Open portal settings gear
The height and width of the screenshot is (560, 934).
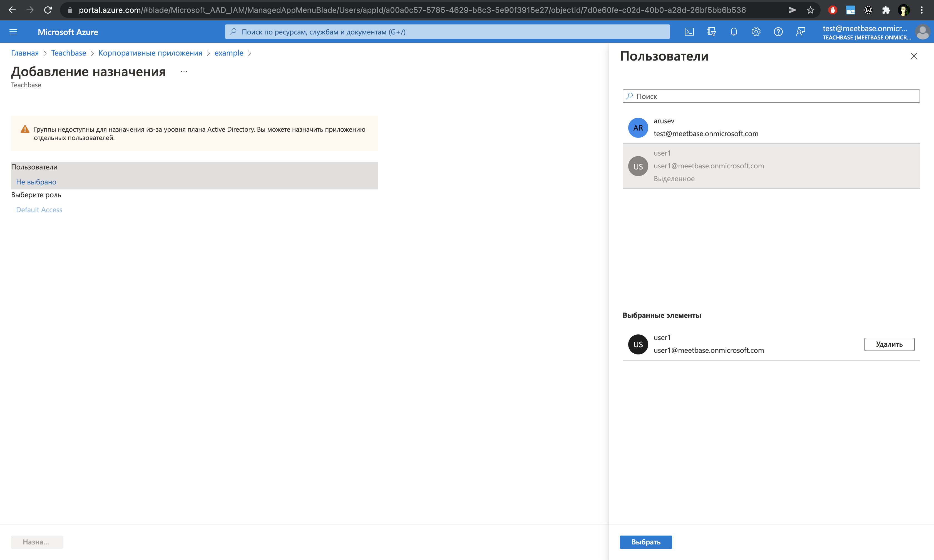coord(756,32)
